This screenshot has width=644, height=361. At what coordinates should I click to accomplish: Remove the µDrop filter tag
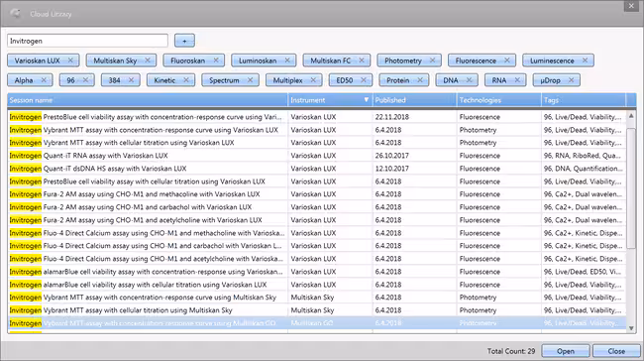pyautogui.click(x=571, y=80)
